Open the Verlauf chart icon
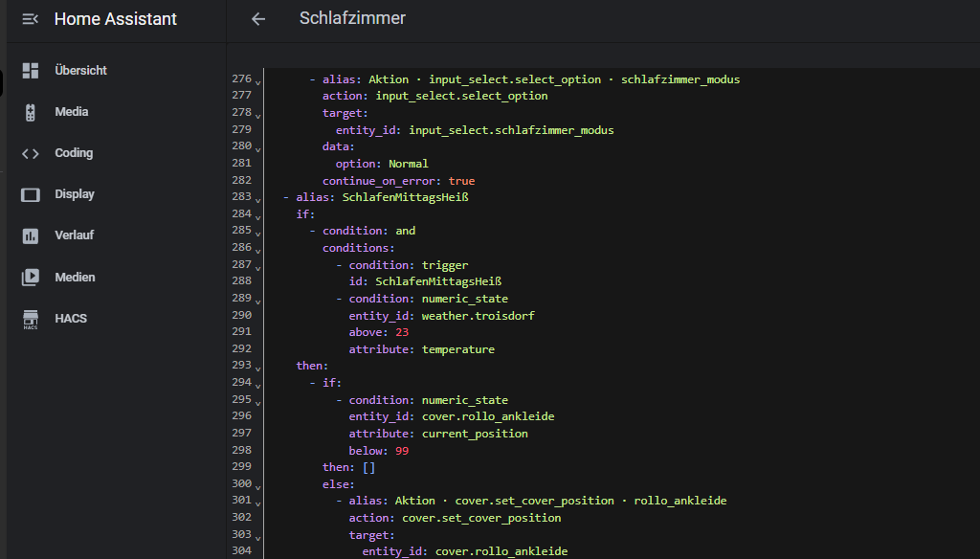Image resolution: width=980 pixels, height=559 pixels. click(30, 235)
